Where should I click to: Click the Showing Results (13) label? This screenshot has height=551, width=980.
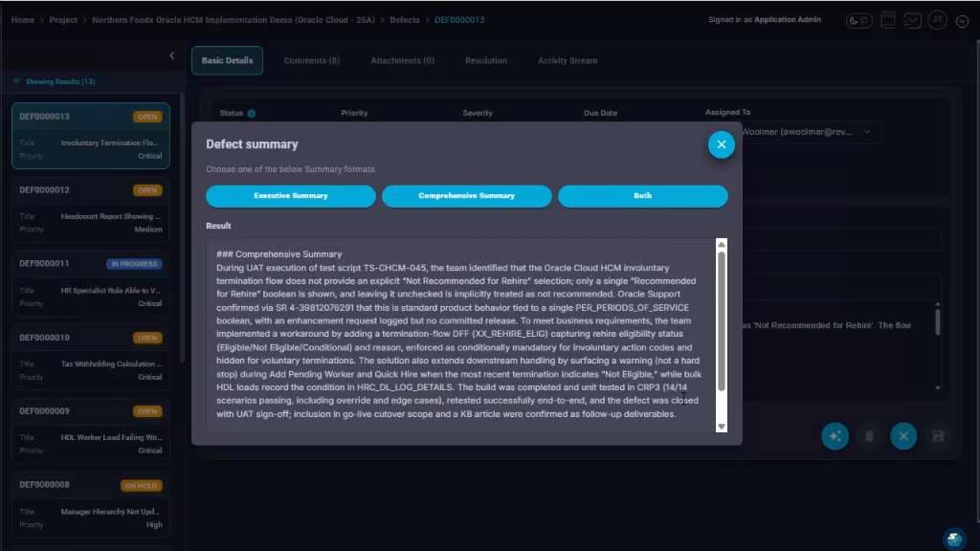point(60,82)
